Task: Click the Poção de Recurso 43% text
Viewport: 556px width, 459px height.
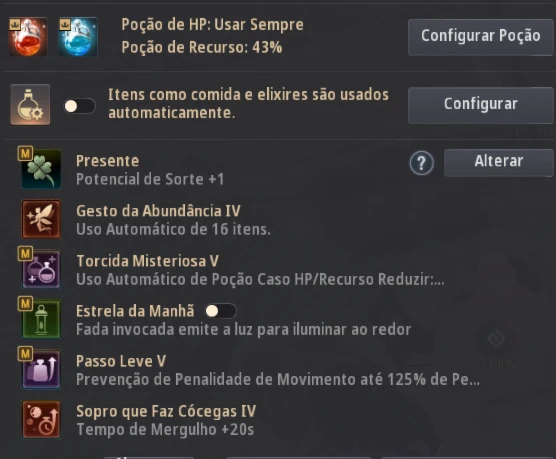Action: (202, 47)
